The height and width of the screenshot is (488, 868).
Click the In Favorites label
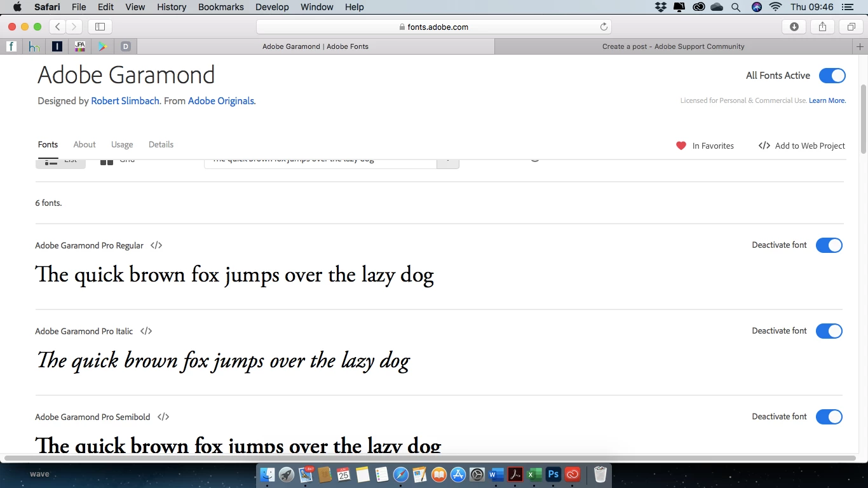coord(713,146)
